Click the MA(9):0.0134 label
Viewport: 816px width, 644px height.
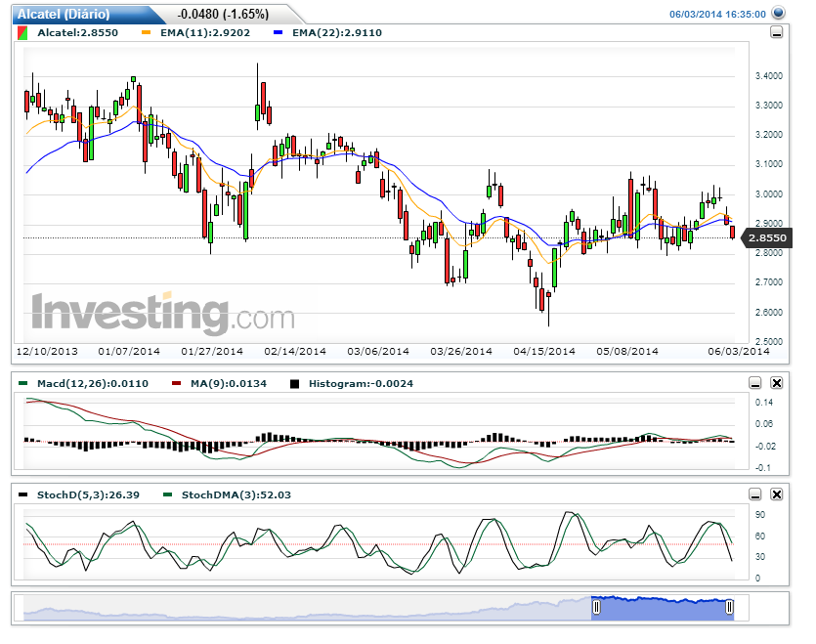pyautogui.click(x=229, y=384)
